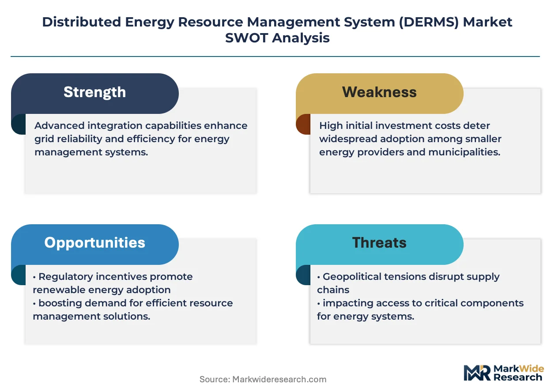Click the Strength heading banner
This screenshot has width=555, height=392.
point(94,93)
